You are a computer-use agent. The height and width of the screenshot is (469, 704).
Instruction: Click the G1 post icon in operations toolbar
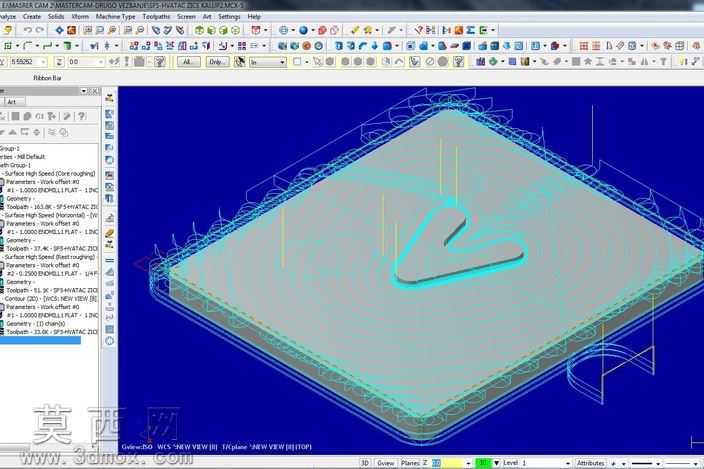(x=40, y=116)
